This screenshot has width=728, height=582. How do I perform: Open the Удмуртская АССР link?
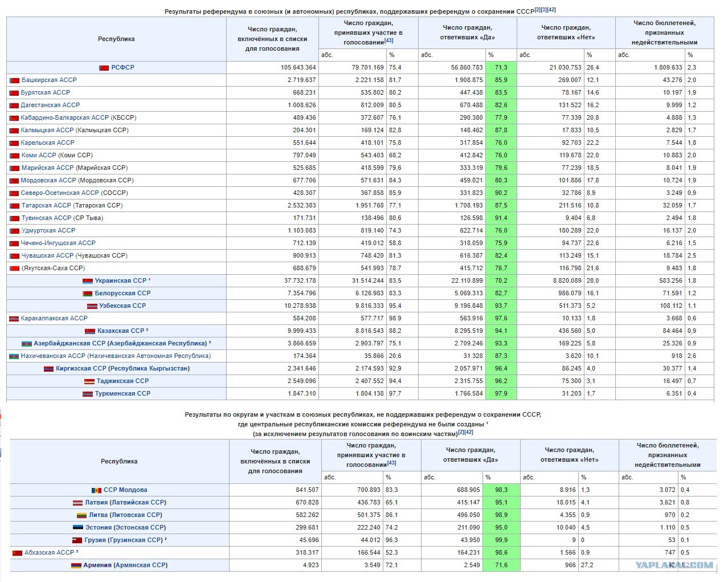tap(48, 230)
